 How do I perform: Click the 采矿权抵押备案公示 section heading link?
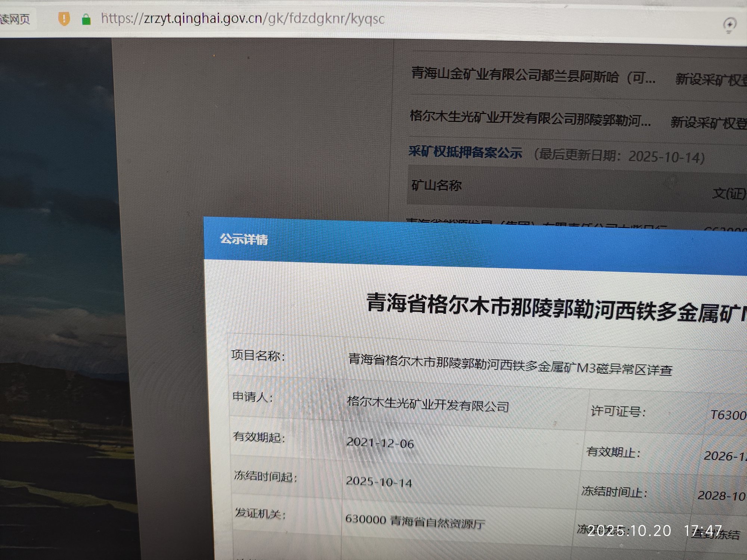click(x=465, y=152)
